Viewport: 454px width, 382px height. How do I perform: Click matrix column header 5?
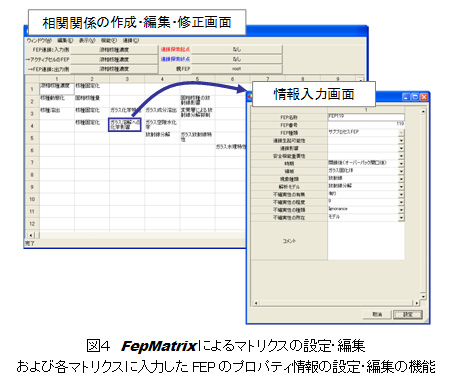click(197, 79)
